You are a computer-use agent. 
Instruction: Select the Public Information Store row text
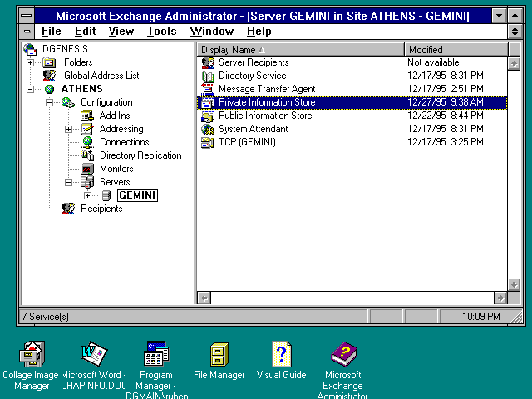click(x=265, y=116)
